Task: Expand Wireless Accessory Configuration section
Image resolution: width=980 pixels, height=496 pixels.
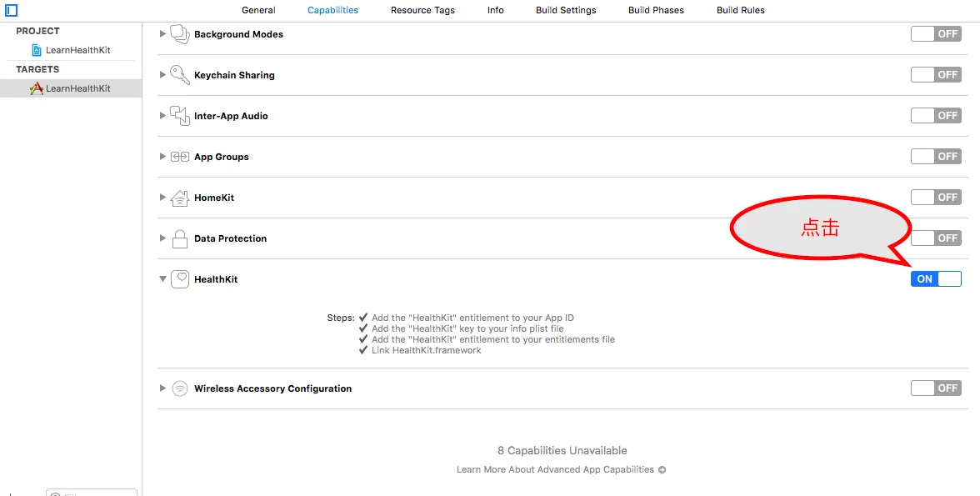Action: click(x=162, y=388)
